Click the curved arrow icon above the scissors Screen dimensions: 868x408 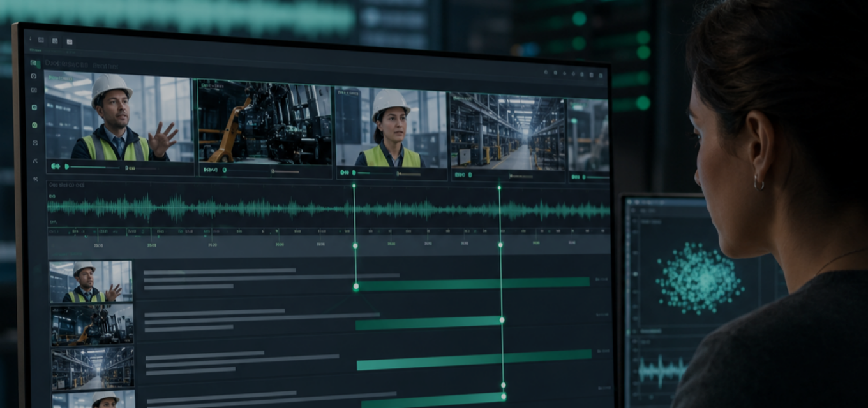coord(35,161)
